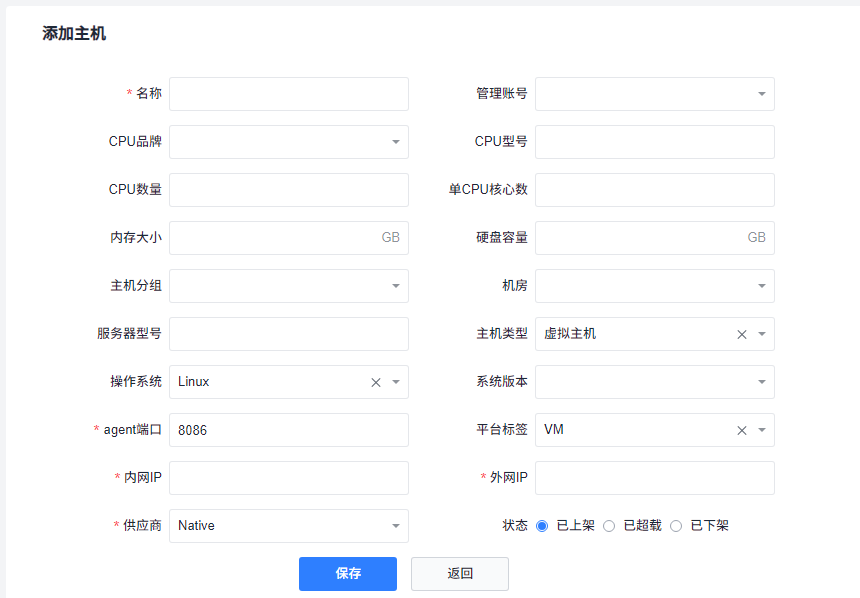The image size is (860, 598).
Task: Clear the Linux 操作系统 selection X icon
Action: 376,382
